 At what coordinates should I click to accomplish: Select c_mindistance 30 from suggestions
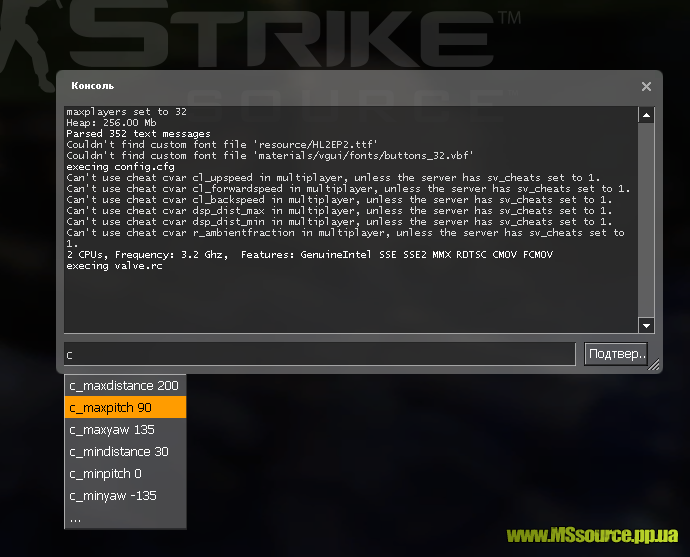pyautogui.click(x=125, y=451)
